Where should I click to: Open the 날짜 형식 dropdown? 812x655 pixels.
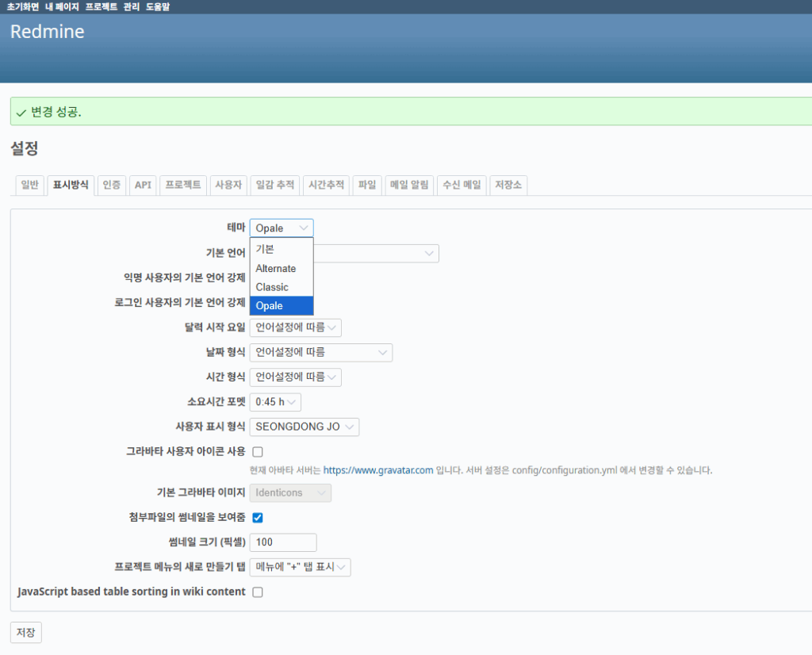pyautogui.click(x=320, y=352)
